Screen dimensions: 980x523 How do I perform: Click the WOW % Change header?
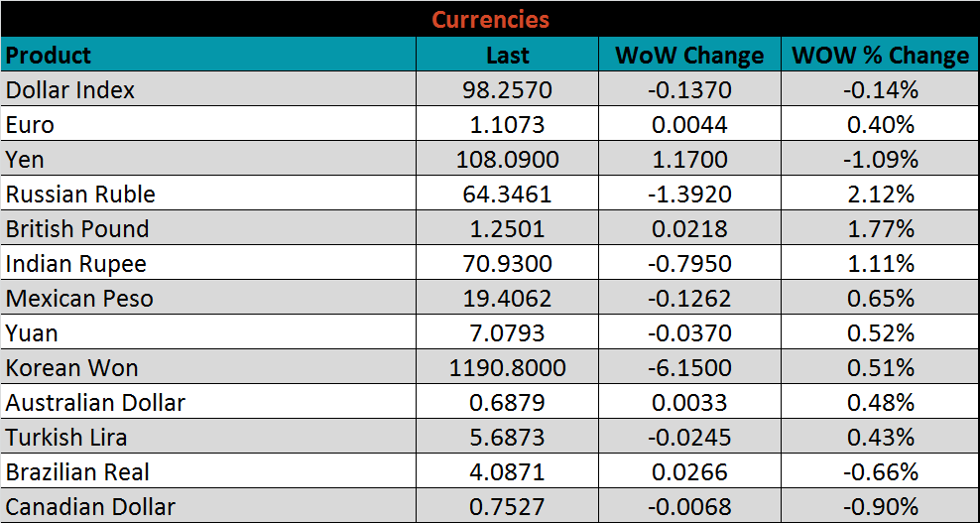880,56
